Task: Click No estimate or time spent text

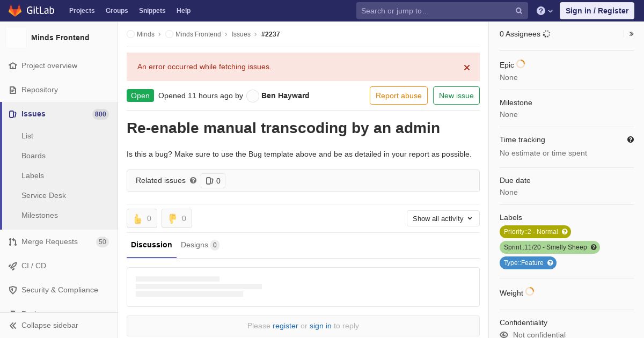Action: point(543,153)
